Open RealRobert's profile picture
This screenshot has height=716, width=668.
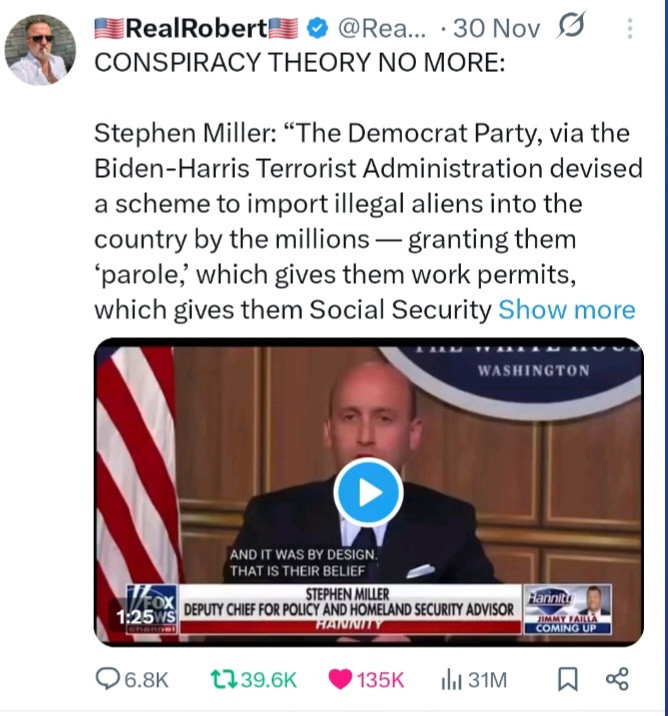pos(40,50)
